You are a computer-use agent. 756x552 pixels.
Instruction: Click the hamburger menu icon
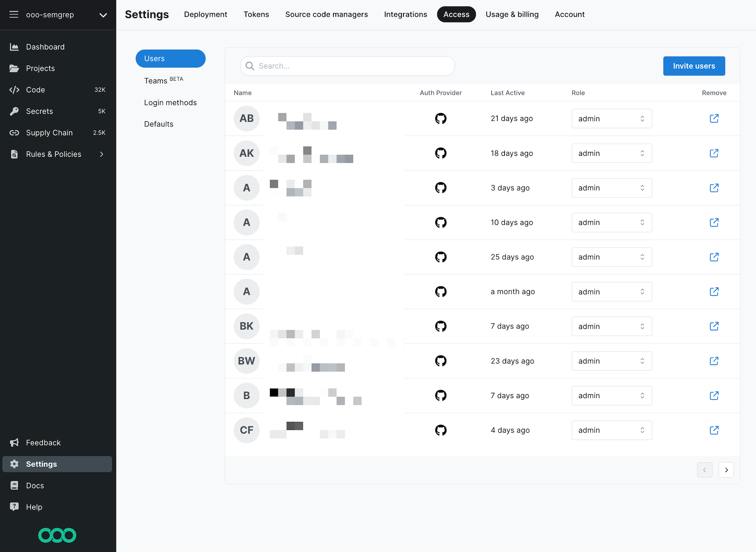pos(14,15)
